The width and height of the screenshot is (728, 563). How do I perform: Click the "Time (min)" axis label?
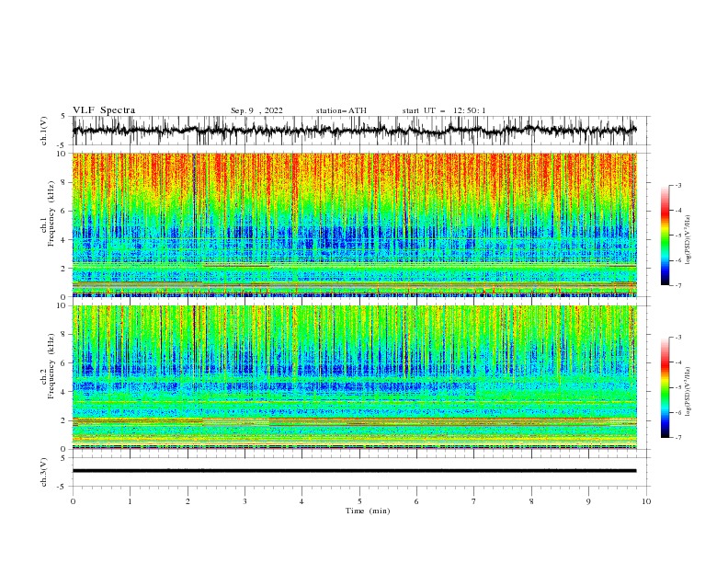(x=368, y=511)
